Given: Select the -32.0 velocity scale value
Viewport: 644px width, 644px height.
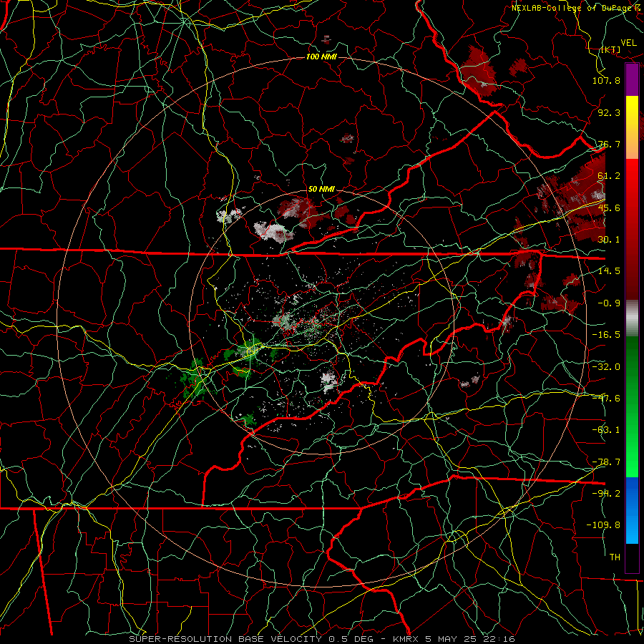Looking at the screenshot, I should 606,367.
